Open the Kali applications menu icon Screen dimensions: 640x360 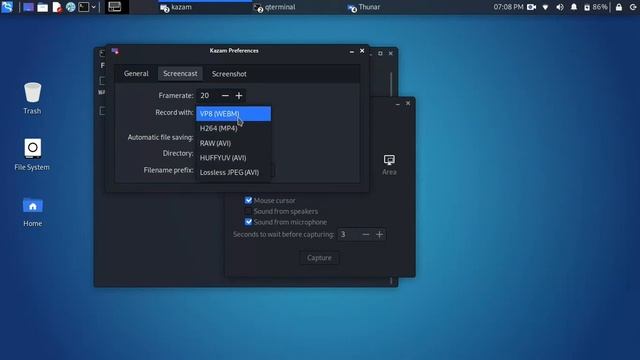(x=7, y=7)
